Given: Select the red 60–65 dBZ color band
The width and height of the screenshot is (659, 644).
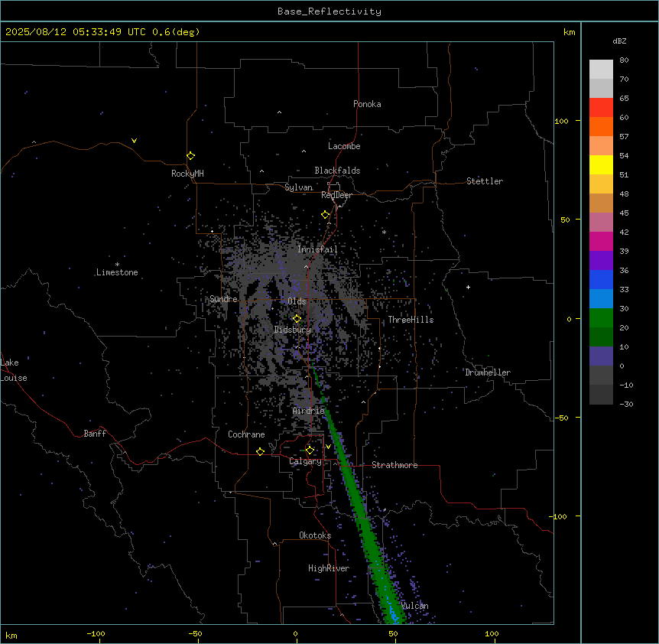Looking at the screenshot, I should 601,108.
